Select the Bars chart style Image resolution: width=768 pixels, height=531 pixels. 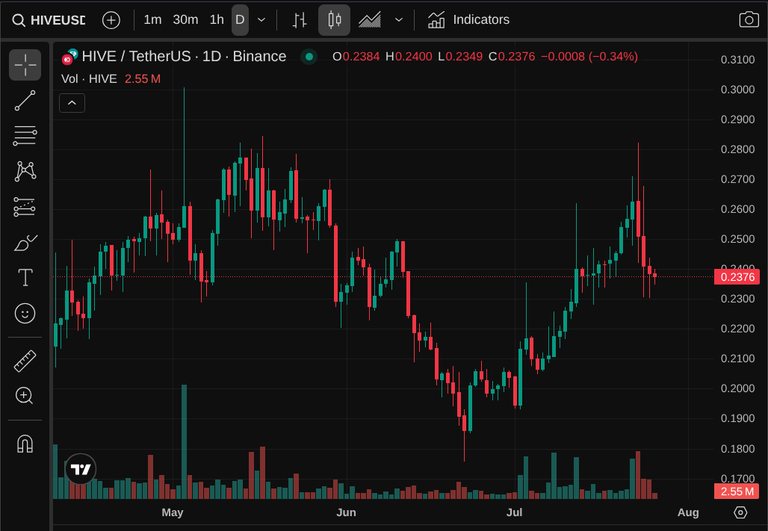pyautogui.click(x=300, y=20)
